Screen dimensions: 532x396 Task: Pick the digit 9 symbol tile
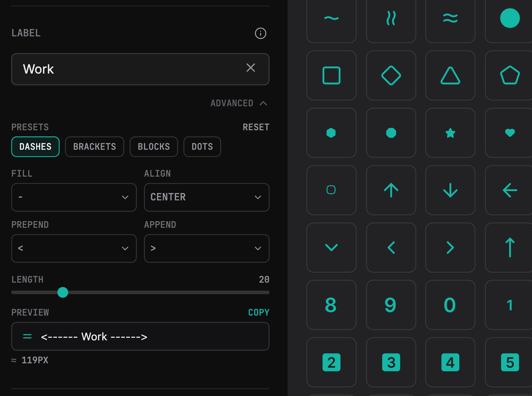point(391,305)
